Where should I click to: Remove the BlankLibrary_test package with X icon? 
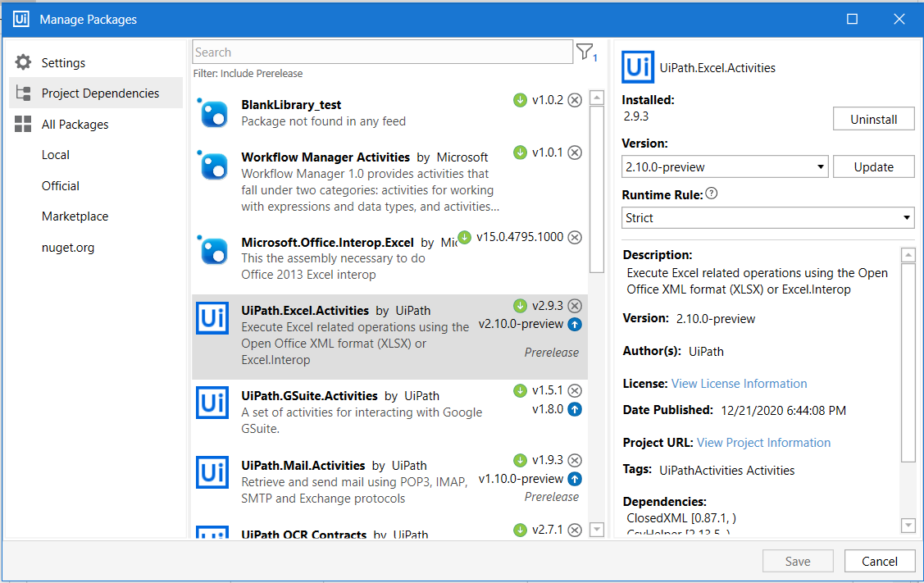(x=575, y=100)
